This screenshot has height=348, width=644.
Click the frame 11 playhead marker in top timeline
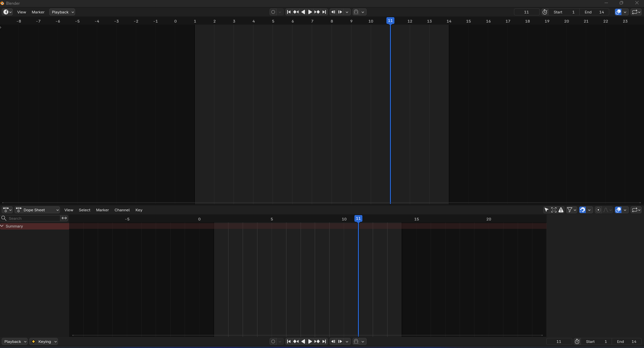390,21
